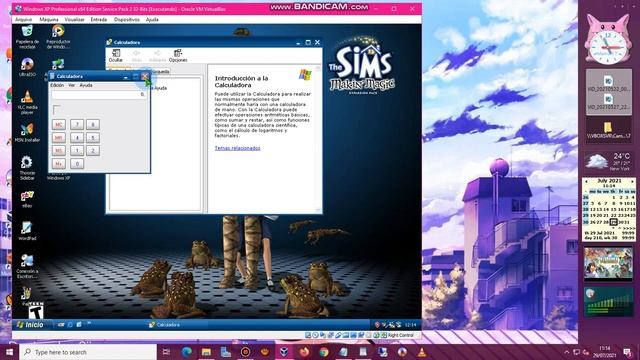This screenshot has width=640, height=360.
Task: Open VLC from Windows taskbar
Action: pos(422,352)
